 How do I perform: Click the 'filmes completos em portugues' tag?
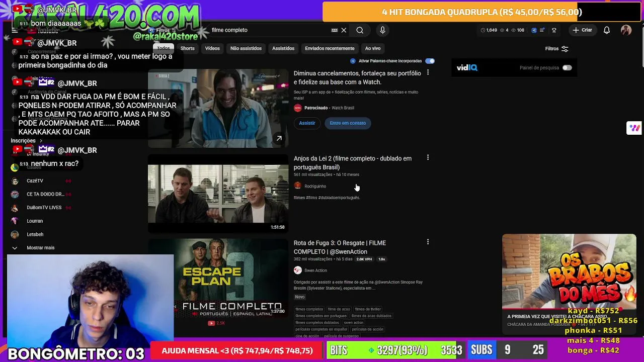pyautogui.click(x=321, y=316)
